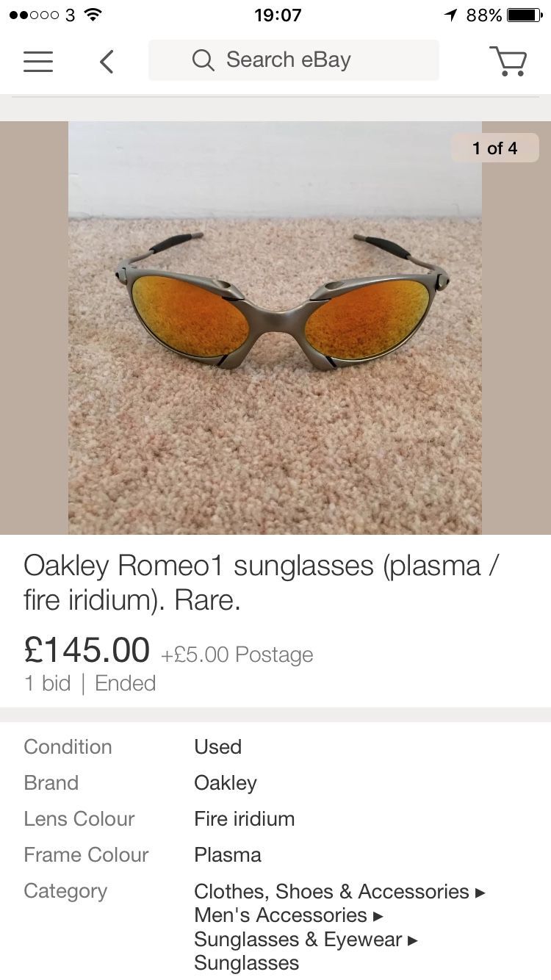Tap the "1 bid" count
The width and height of the screenshot is (551, 980).
click(47, 683)
